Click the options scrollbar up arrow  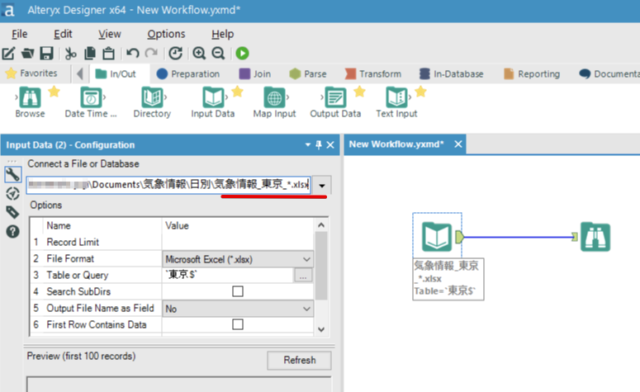coord(321,225)
